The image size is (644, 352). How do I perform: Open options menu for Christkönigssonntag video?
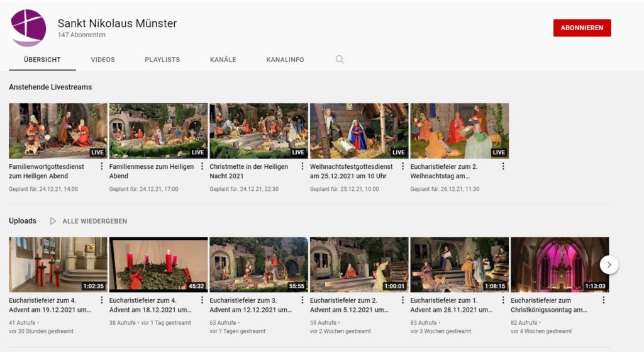click(603, 300)
